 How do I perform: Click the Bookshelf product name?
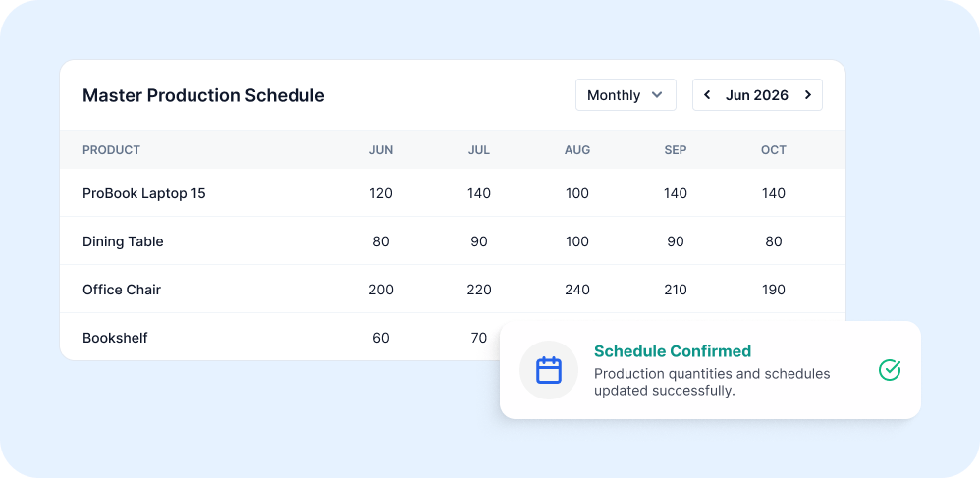(115, 338)
